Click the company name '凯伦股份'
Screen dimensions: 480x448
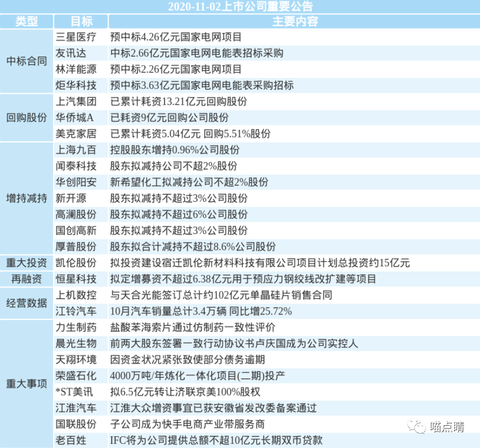click(x=76, y=263)
